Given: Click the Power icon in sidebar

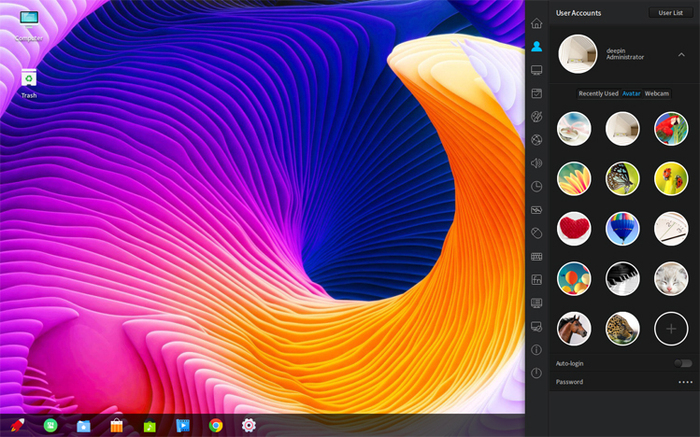Looking at the screenshot, I should [x=537, y=372].
